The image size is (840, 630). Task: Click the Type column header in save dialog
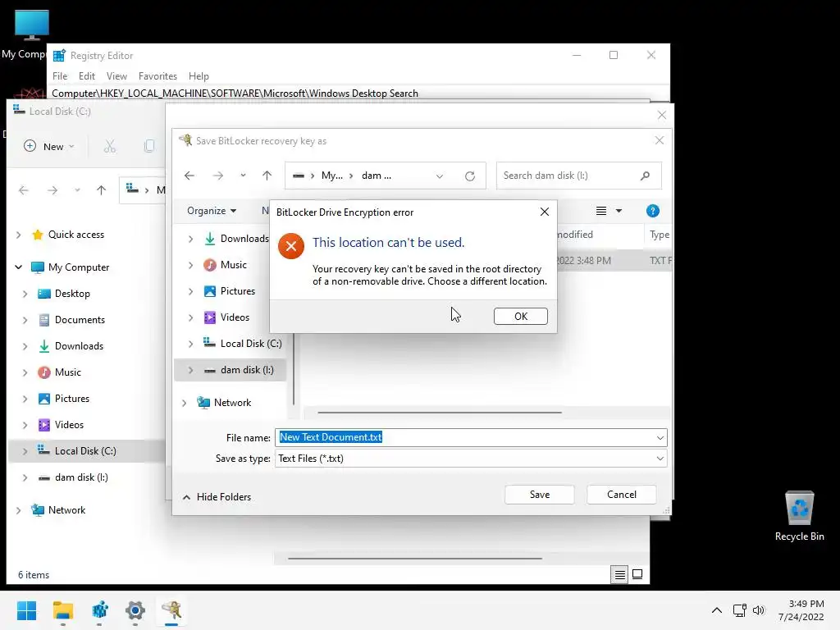[x=659, y=235]
